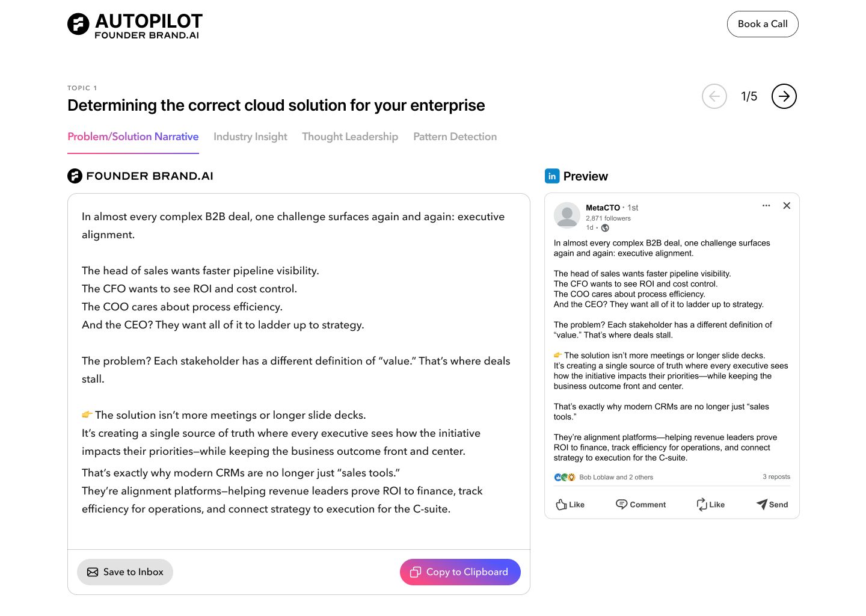The image size is (866, 616).
Task: Select the Problem/Solution Narrative tab
Action: tap(133, 137)
